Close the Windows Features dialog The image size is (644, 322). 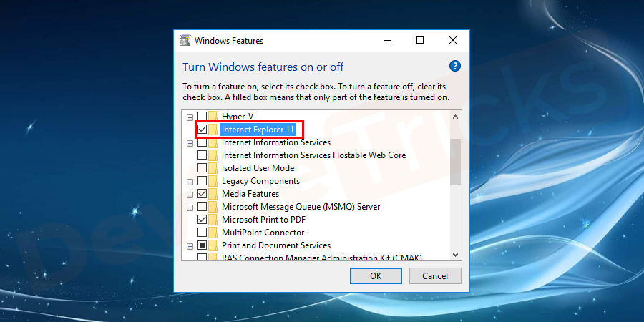tap(453, 40)
